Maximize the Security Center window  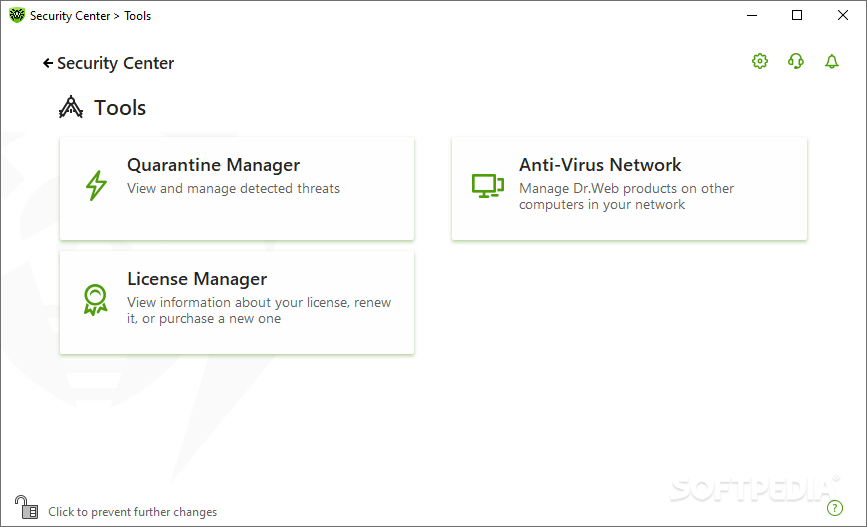click(x=797, y=15)
